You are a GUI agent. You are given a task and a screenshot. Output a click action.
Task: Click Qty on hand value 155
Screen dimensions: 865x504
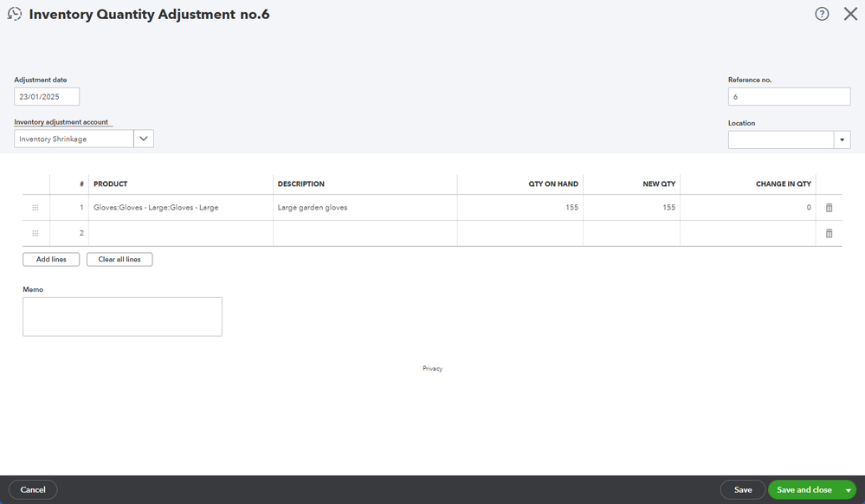click(x=571, y=208)
